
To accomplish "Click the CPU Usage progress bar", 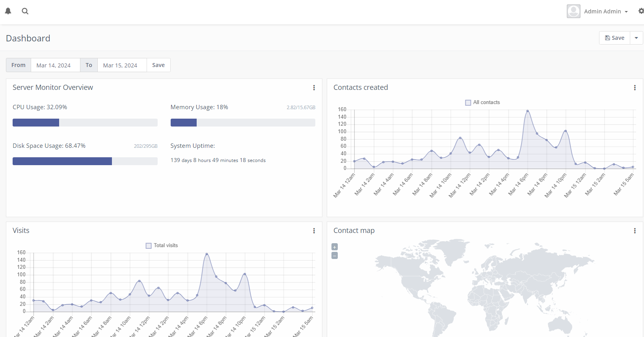I will pos(85,123).
